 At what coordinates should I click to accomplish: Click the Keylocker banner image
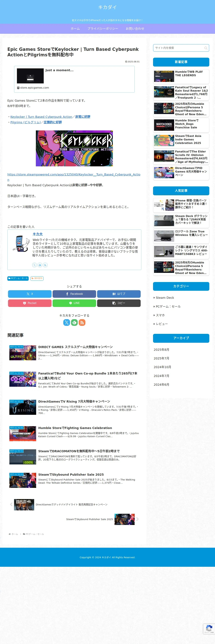click(74, 148)
